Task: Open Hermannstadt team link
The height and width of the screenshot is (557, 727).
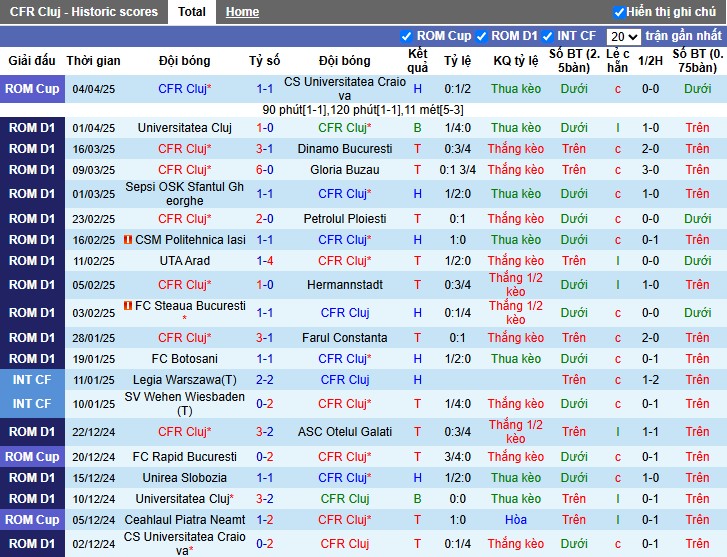Action: point(344,284)
